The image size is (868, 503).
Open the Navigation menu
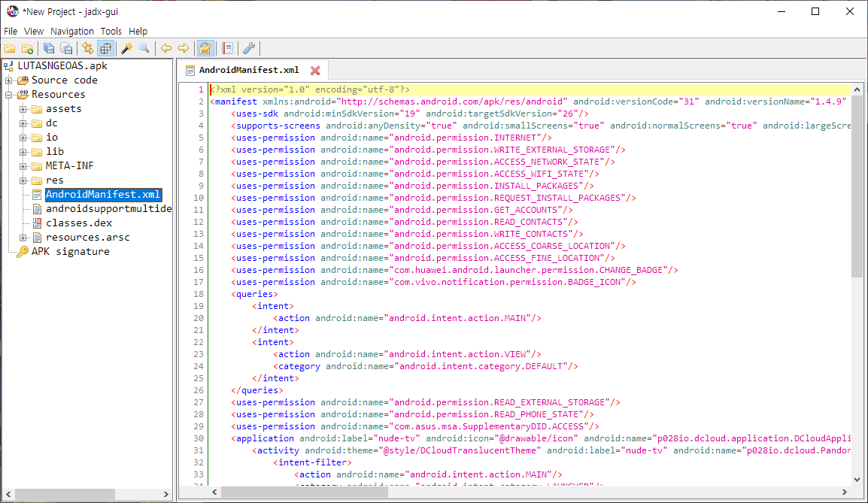pos(72,31)
